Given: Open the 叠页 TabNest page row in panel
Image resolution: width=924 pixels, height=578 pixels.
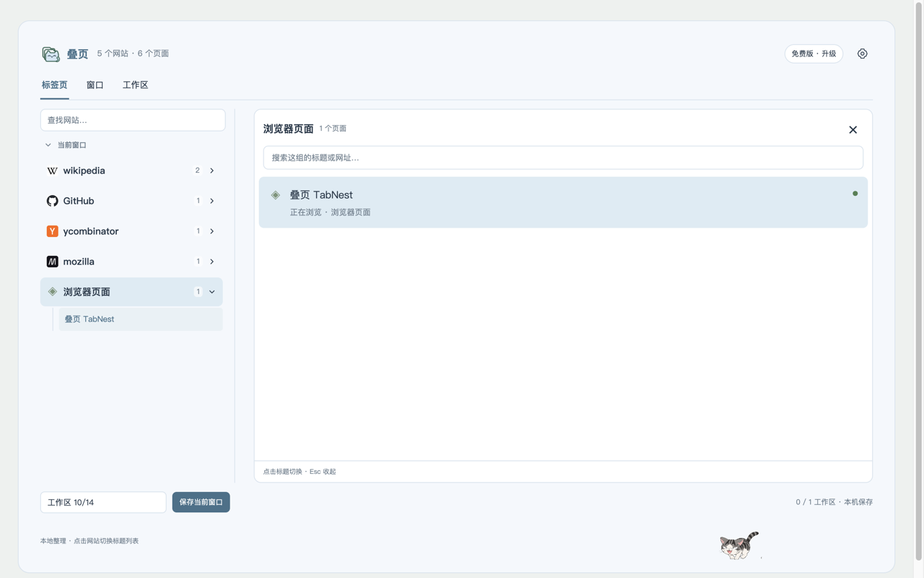Looking at the screenshot, I should click(x=563, y=202).
